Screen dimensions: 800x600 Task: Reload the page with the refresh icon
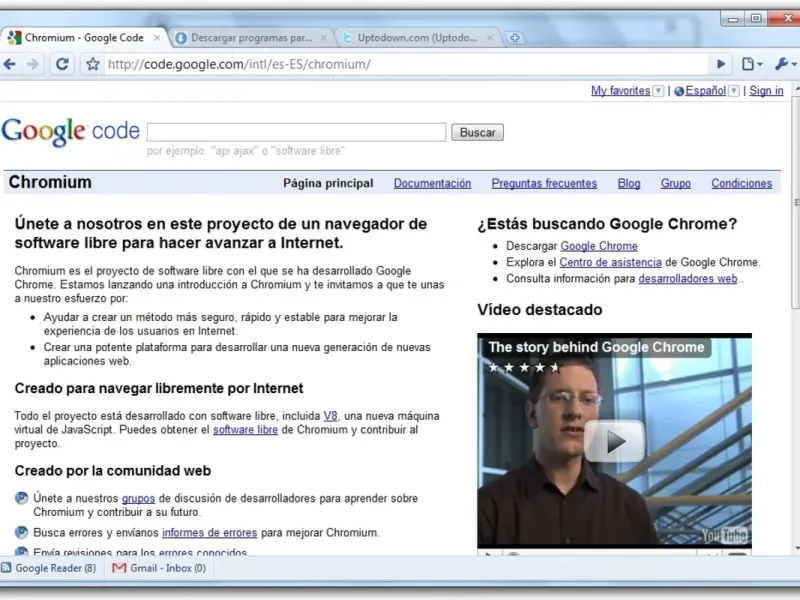(62, 64)
